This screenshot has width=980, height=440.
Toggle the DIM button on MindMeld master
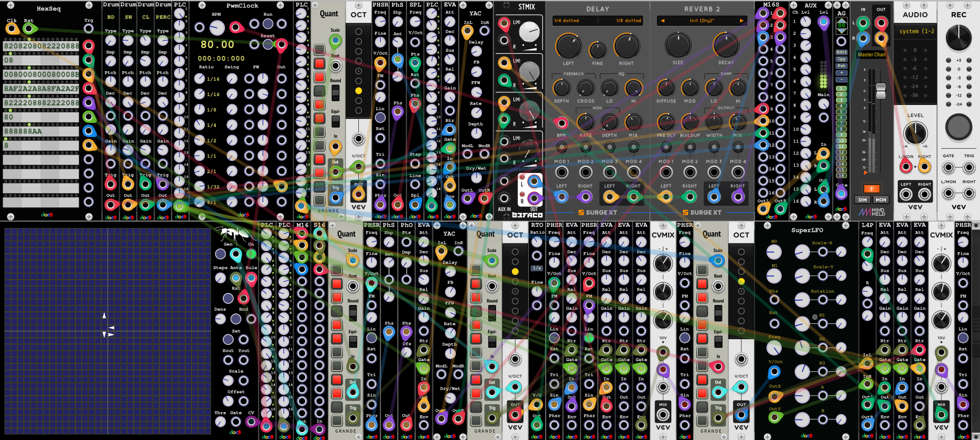click(x=862, y=200)
